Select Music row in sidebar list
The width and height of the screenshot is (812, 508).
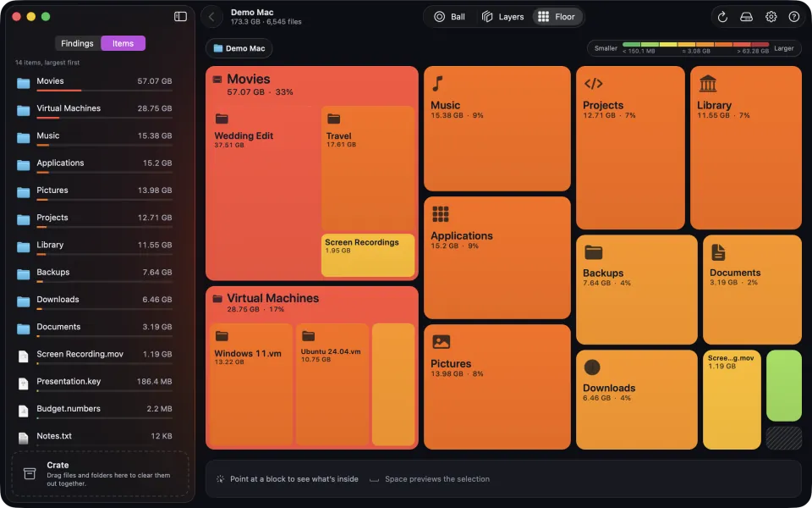[94, 138]
